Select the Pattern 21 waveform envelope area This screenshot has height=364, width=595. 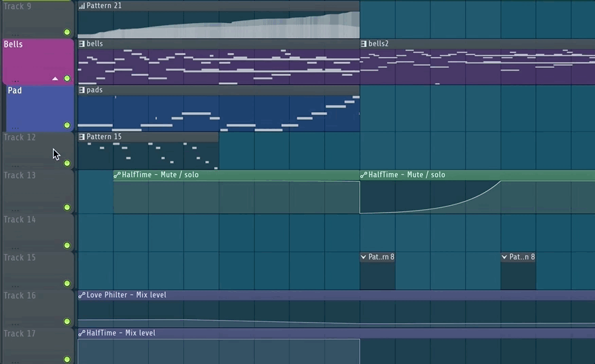click(x=219, y=24)
